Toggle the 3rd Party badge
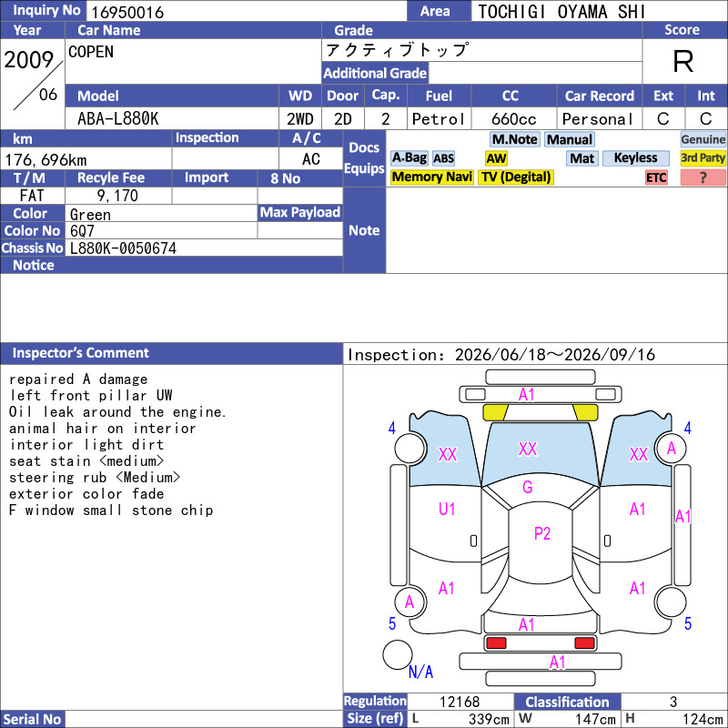The image size is (728, 728). 703,157
